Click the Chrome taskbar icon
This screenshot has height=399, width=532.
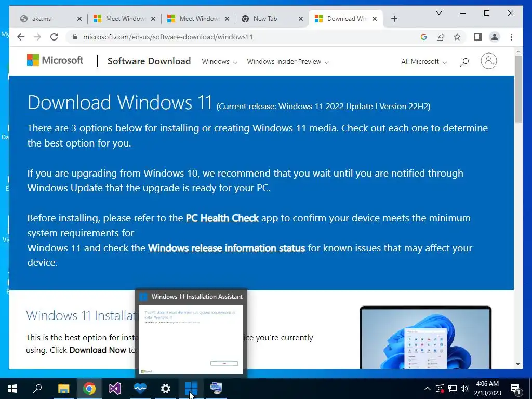point(89,389)
